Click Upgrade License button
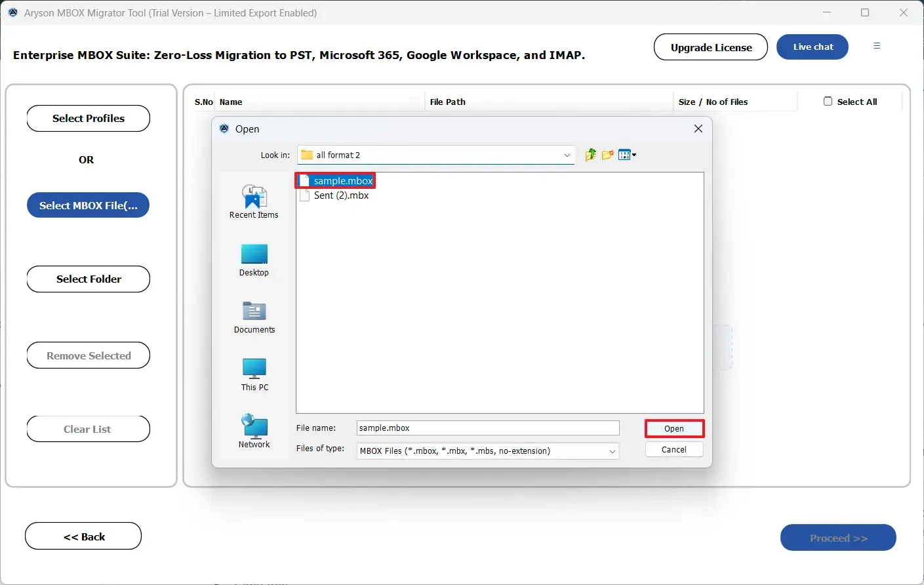 (711, 47)
